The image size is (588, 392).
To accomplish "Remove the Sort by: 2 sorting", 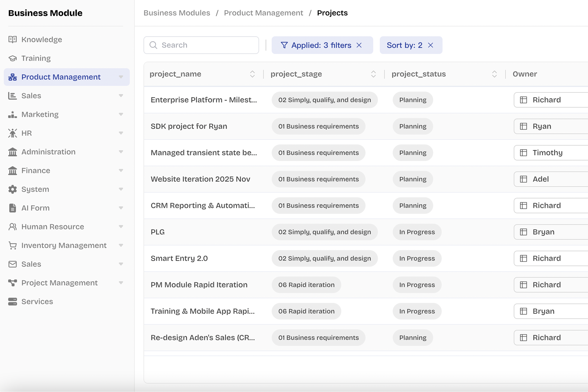I will (431, 45).
